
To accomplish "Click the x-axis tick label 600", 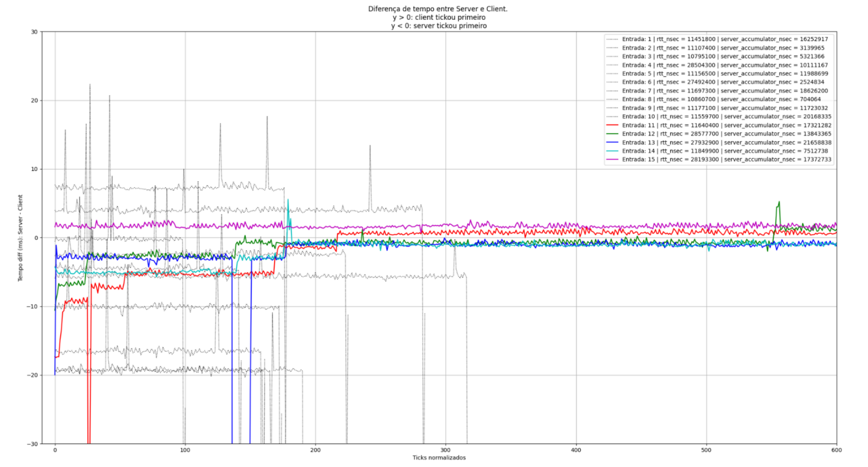I will [x=836, y=450].
